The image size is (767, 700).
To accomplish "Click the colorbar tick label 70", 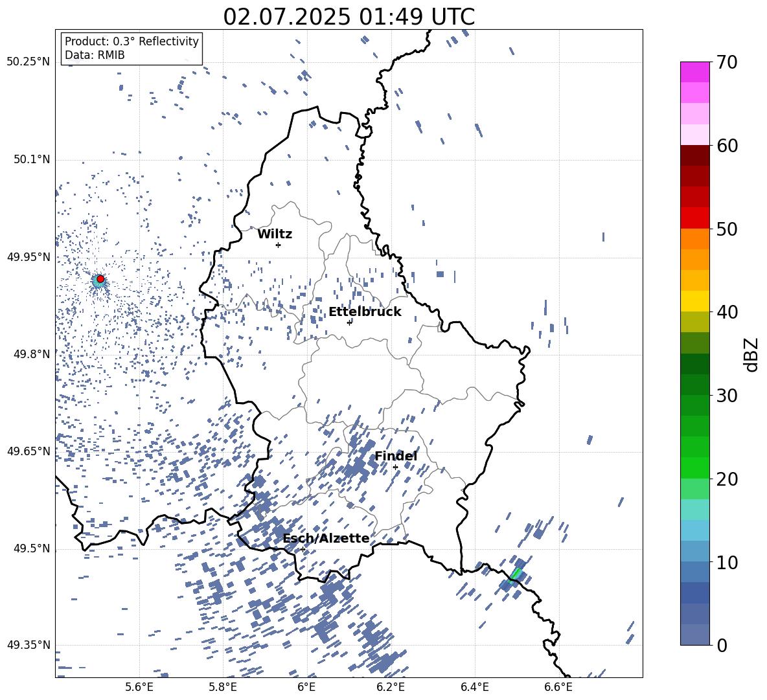I will 727,62.
